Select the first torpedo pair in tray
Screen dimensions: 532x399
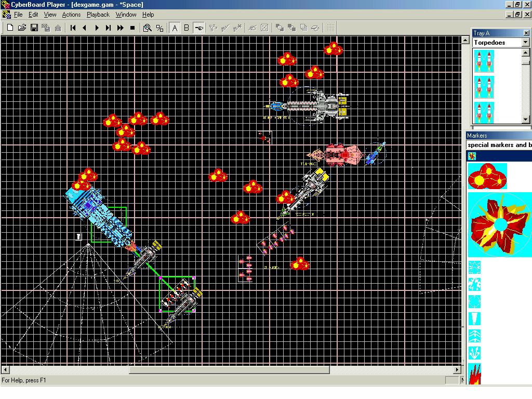pyautogui.click(x=484, y=61)
